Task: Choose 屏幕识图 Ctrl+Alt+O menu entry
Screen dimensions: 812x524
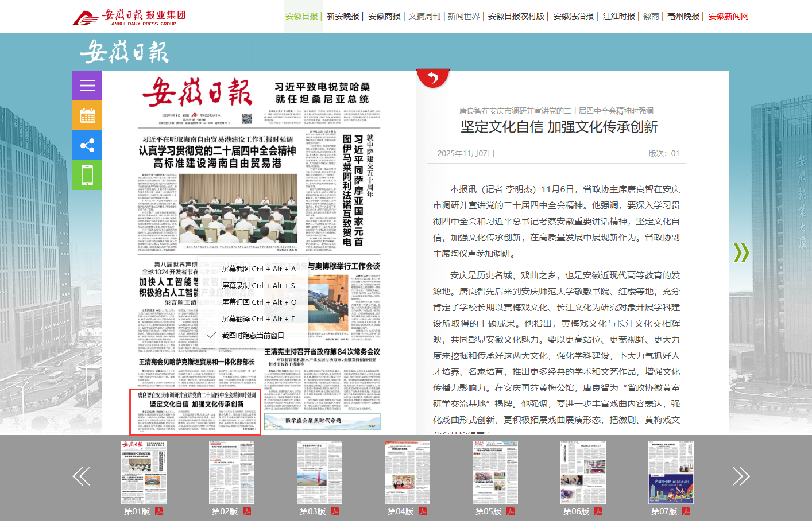Action: 258,302
